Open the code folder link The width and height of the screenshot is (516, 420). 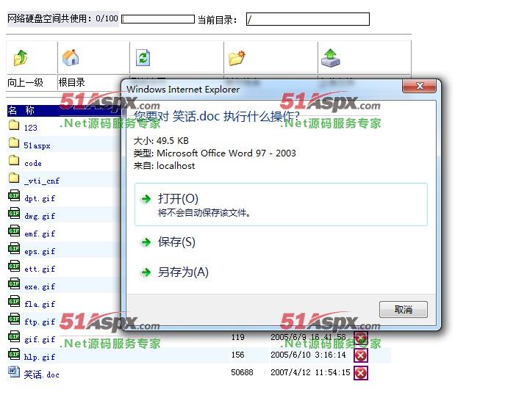[33, 163]
